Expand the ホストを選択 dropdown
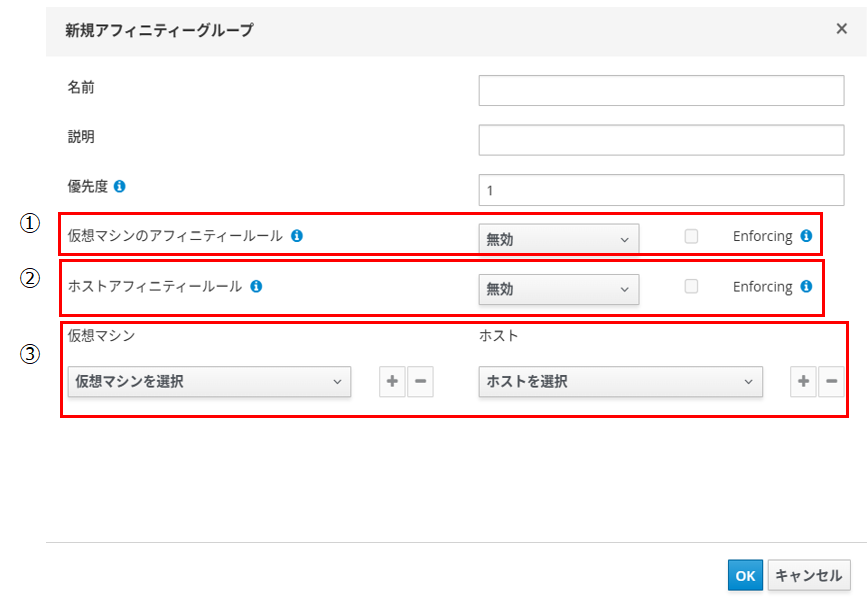 click(620, 381)
